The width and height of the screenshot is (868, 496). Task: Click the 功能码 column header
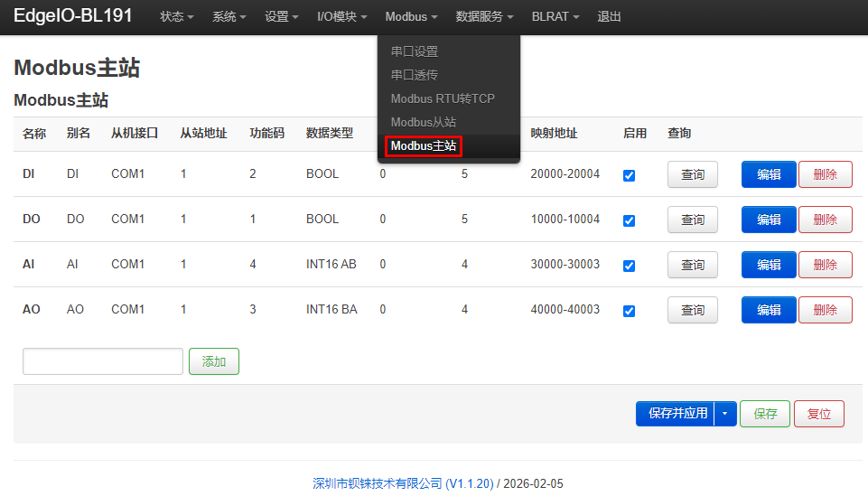[x=266, y=133]
